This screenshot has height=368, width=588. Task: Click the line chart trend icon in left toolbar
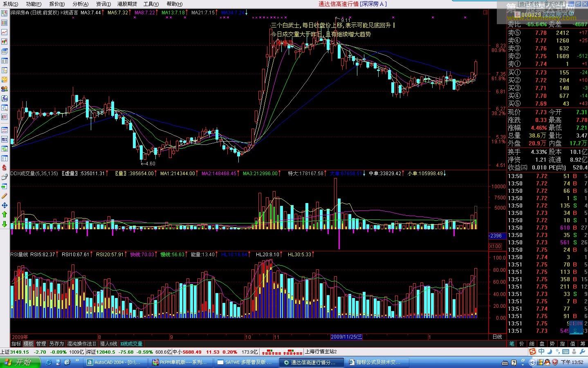click(4, 32)
